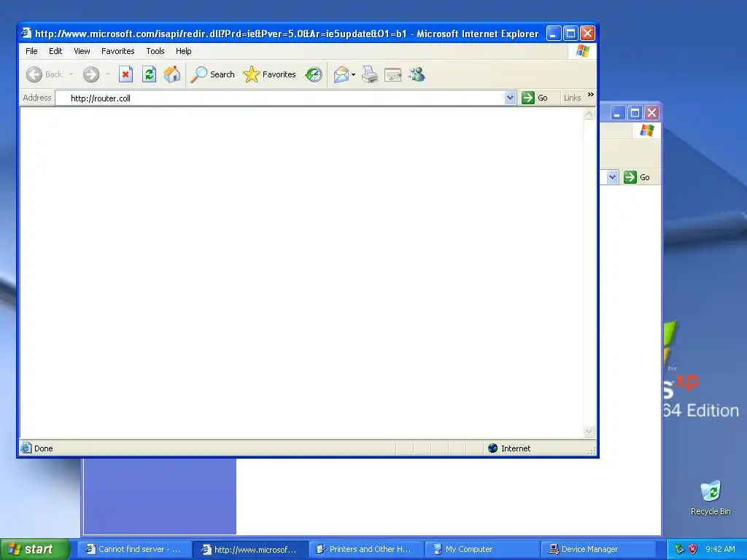
Task: Expand the Links chevron overflow
Action: click(x=591, y=94)
